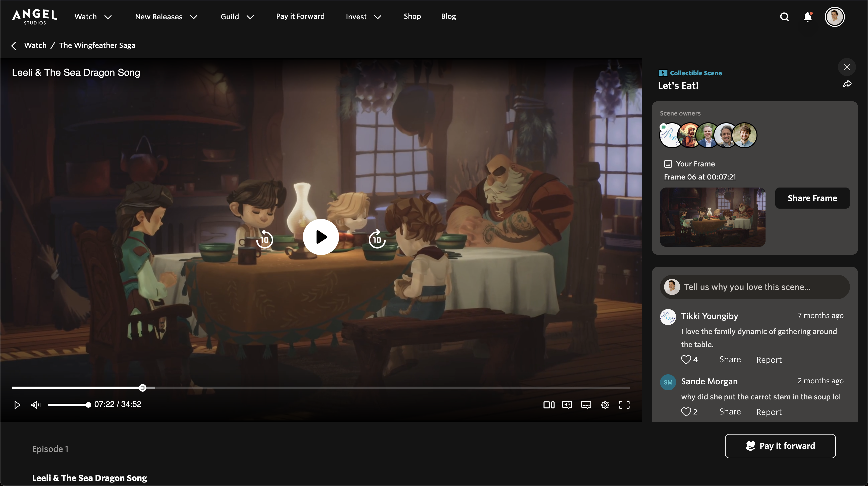Viewport: 868px width, 486px height.
Task: Expand the Invest dropdown menu
Action: pyautogui.click(x=364, y=17)
